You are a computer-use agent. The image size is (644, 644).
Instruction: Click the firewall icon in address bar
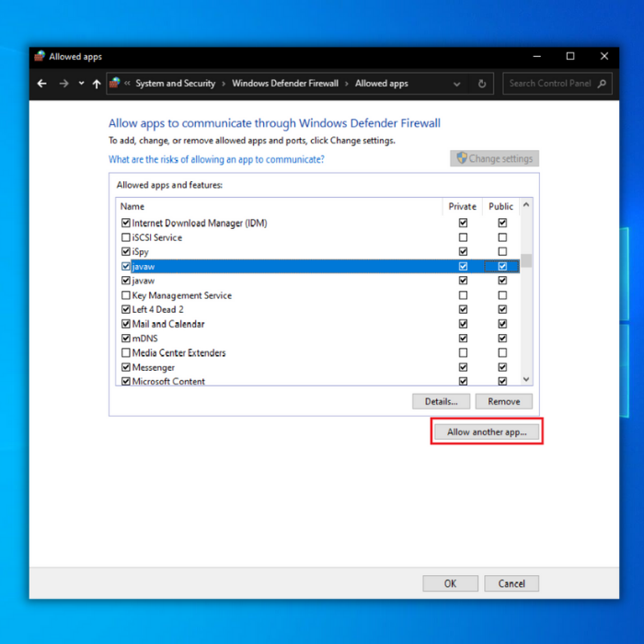click(x=115, y=83)
